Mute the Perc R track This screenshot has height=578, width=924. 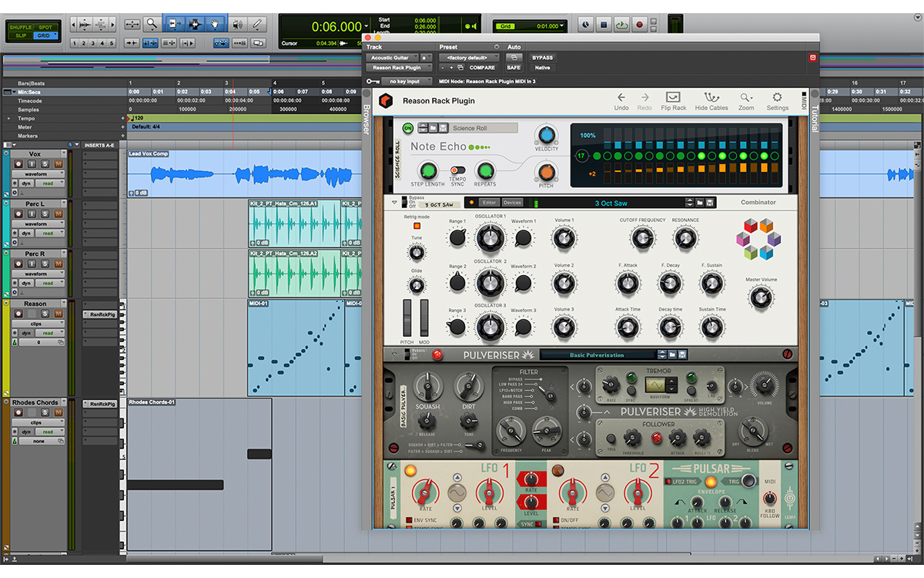pyautogui.click(x=58, y=264)
